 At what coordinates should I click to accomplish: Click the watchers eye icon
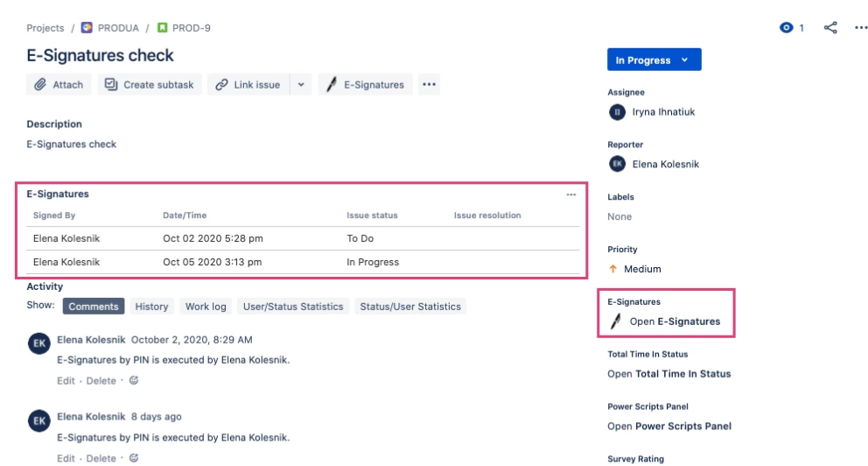(786, 28)
